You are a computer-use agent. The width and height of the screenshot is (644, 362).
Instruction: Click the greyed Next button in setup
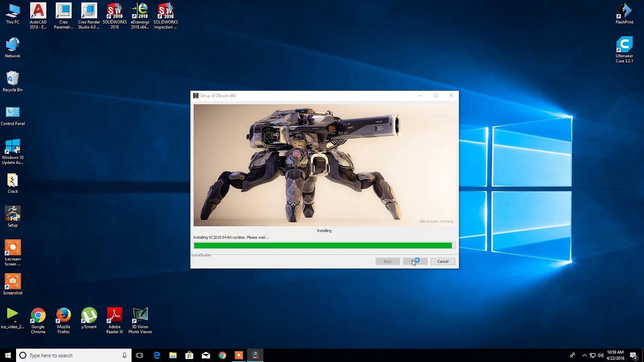pyautogui.click(x=415, y=261)
